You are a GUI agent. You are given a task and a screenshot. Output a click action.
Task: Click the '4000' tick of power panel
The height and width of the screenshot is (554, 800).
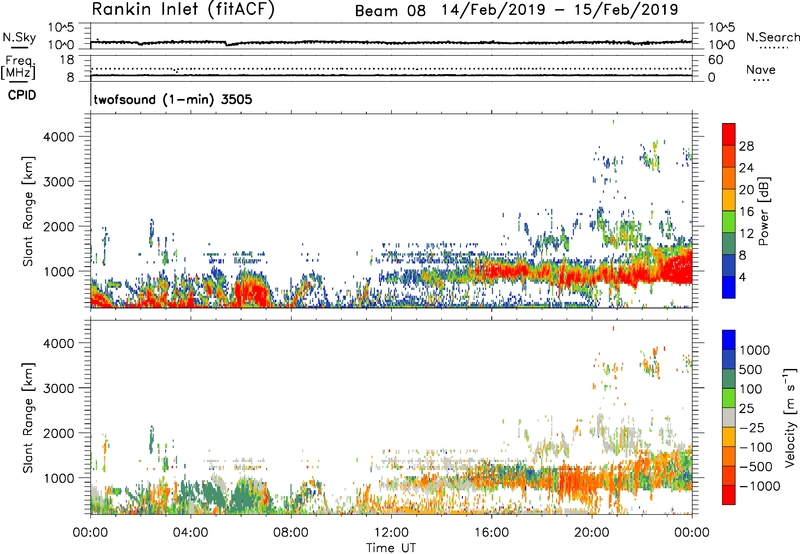click(59, 137)
